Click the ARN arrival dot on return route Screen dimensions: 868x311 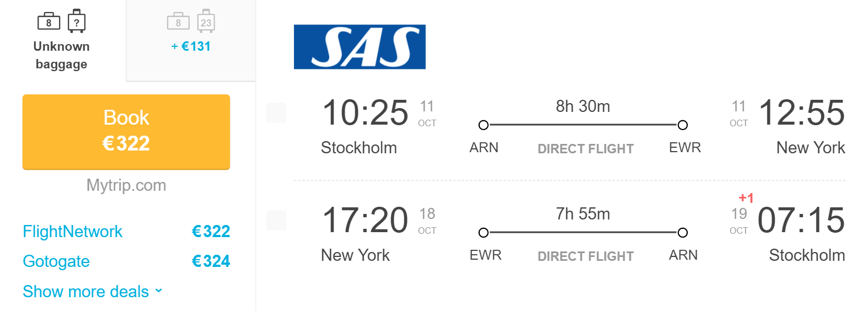coord(683,233)
